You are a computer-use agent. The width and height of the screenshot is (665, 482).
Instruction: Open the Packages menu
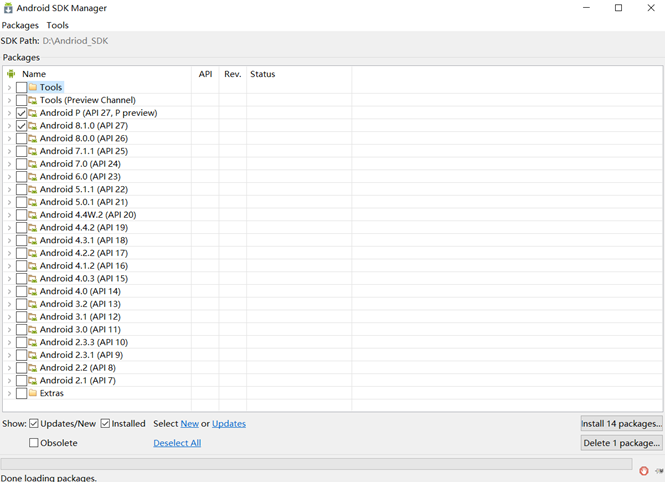(20, 25)
